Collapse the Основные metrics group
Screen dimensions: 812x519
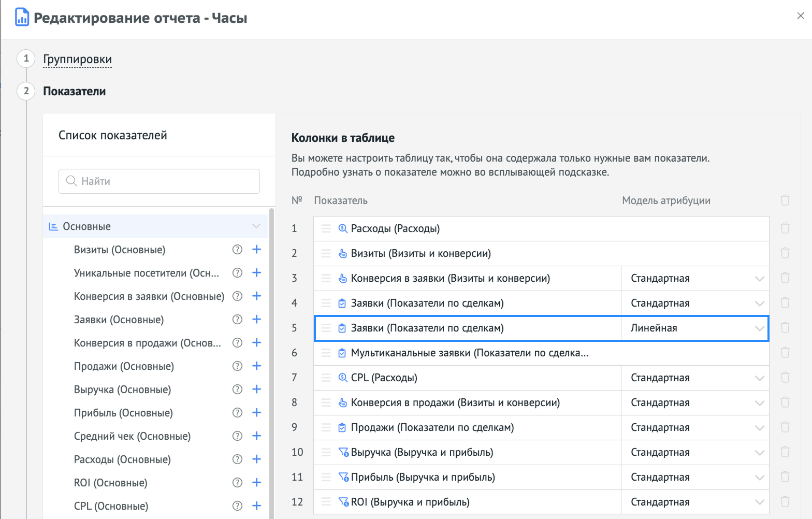click(x=256, y=226)
